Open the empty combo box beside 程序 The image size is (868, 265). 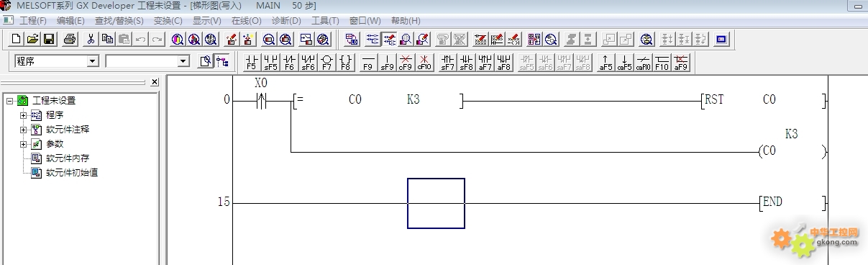(x=183, y=62)
